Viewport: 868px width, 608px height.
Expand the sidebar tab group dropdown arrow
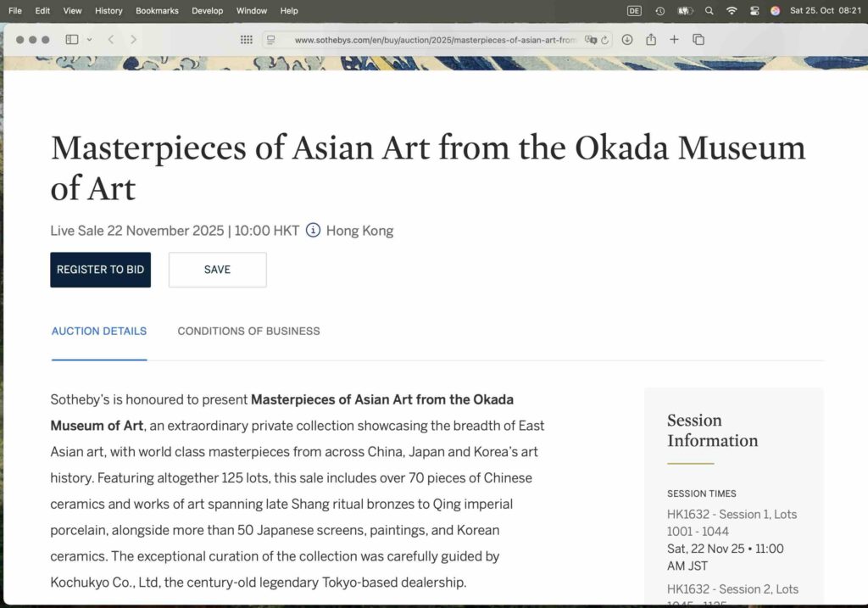point(89,40)
